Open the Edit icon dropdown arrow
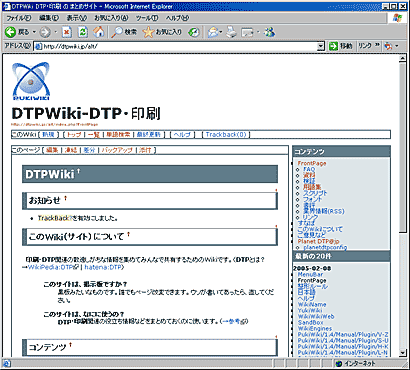 (x=258, y=32)
